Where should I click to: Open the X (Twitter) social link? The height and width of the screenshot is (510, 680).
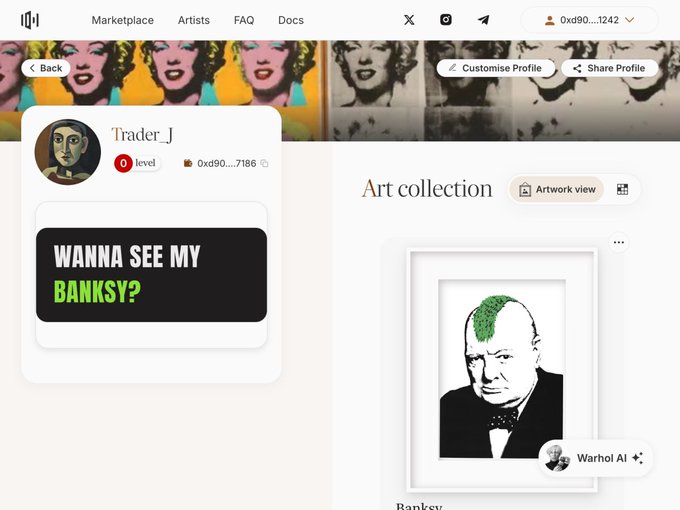click(409, 20)
